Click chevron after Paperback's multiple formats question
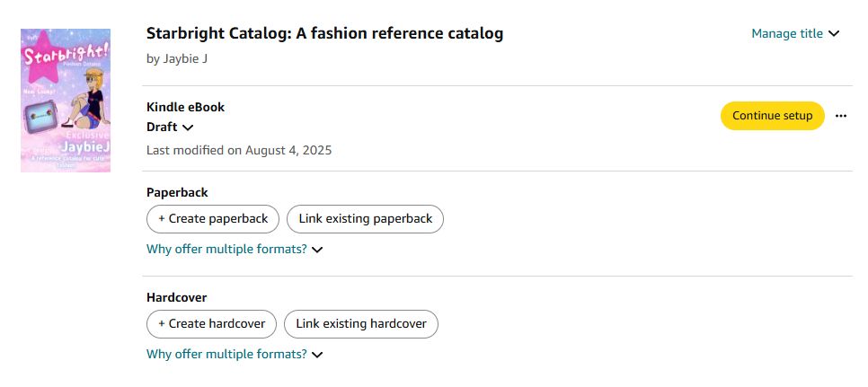This screenshot has height=387, width=868. click(x=317, y=250)
